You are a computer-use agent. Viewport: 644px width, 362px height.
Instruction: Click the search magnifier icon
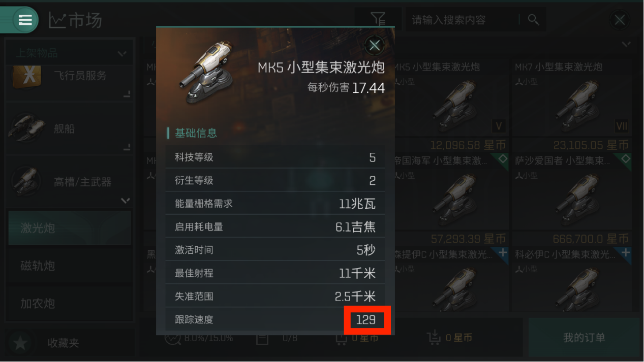tap(533, 19)
